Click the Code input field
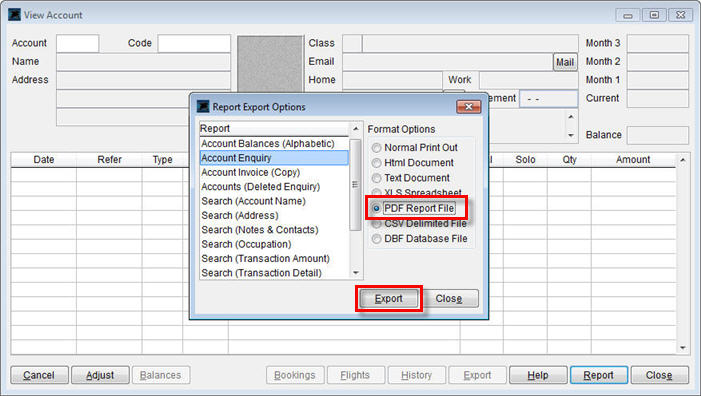The height and width of the screenshot is (396, 701). point(194,43)
